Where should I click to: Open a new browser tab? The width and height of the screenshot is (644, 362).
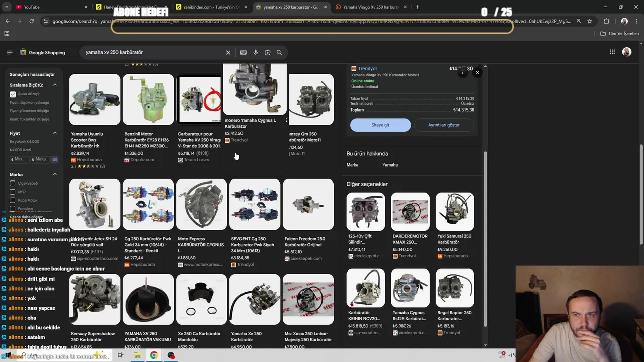coord(417,7)
